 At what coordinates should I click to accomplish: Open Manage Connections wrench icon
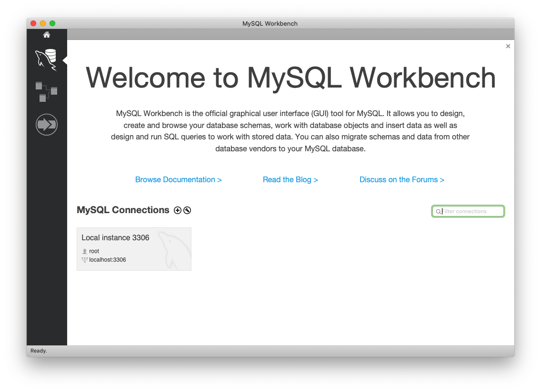click(187, 210)
